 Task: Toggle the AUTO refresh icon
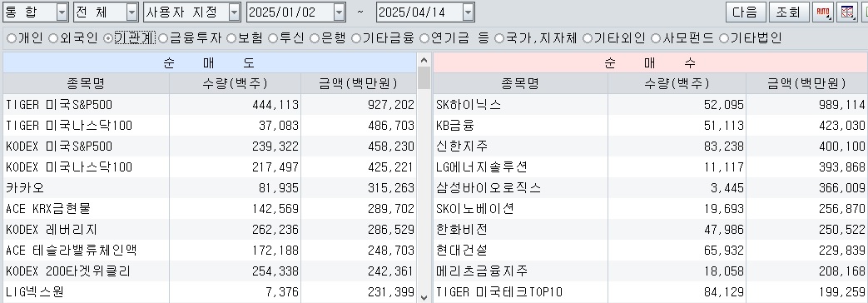coord(823,12)
